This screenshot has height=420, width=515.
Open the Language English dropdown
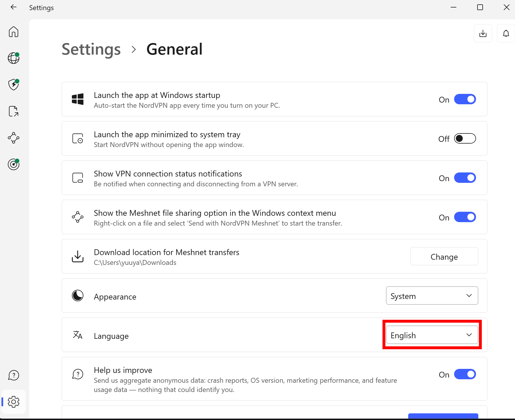point(432,335)
